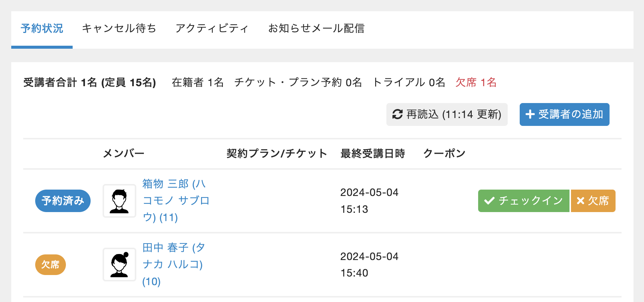Mark 箱物 三郎 as 欠席

click(593, 201)
